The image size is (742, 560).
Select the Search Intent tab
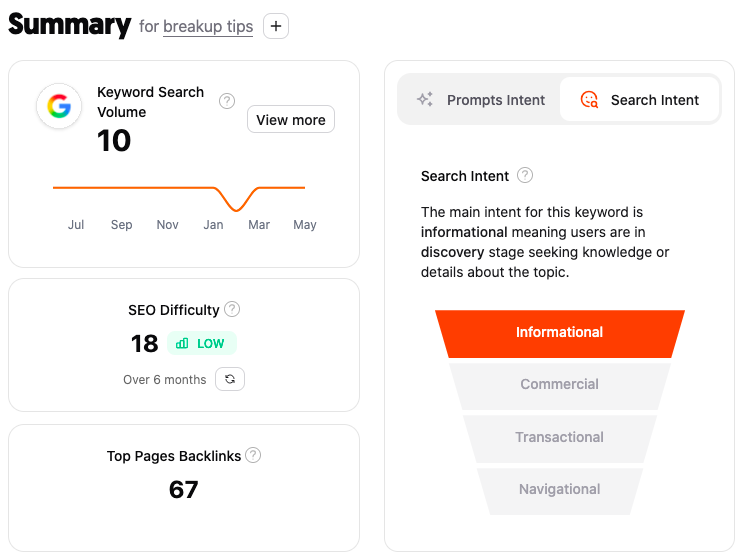point(639,100)
